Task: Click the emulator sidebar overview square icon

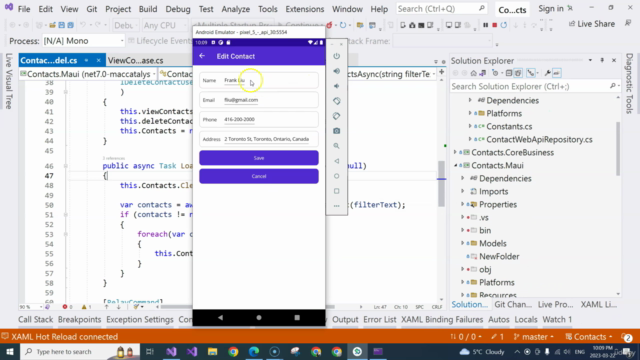Action: (336, 191)
